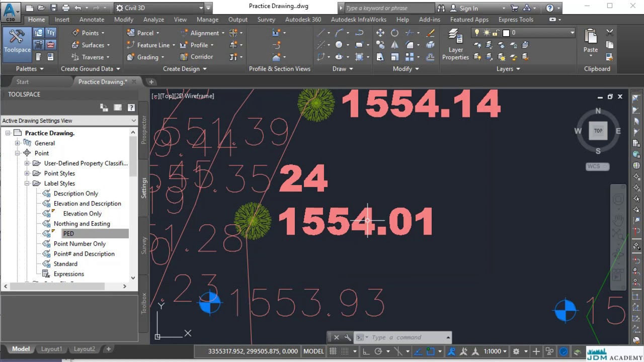Select the Rotate tool in Modify panel
Image resolution: width=644 pixels, height=362 pixels.
click(395, 33)
